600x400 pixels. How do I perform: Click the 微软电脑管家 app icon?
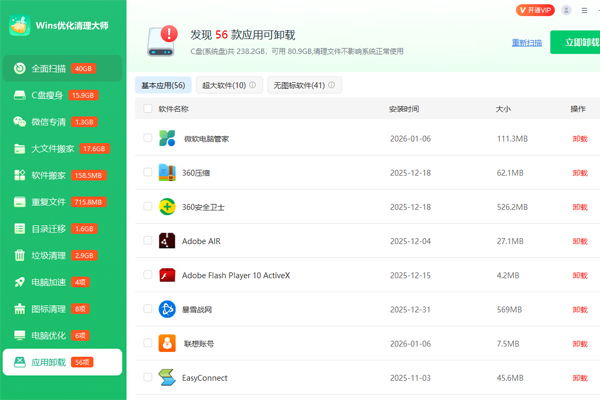[x=167, y=138]
